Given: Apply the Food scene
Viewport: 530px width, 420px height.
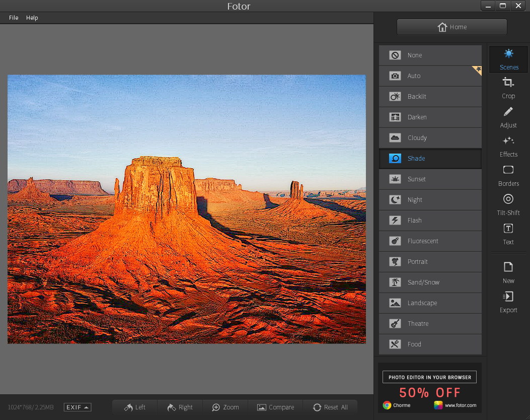Looking at the screenshot, I should (430, 344).
